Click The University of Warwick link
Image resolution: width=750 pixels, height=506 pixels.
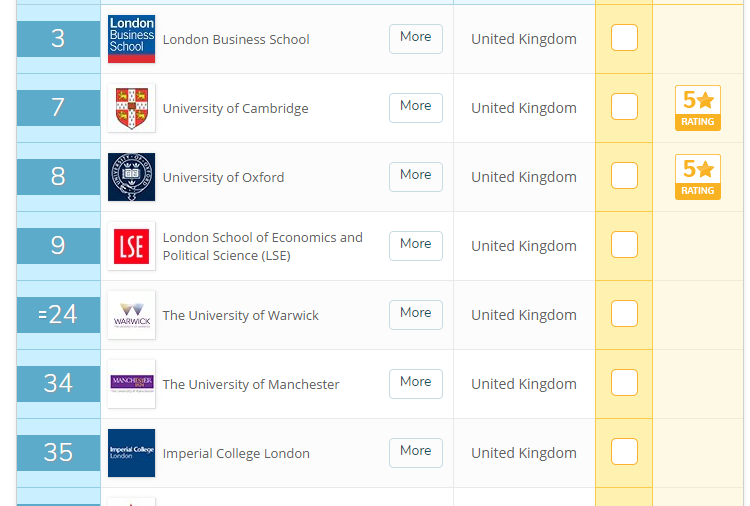[240, 315]
